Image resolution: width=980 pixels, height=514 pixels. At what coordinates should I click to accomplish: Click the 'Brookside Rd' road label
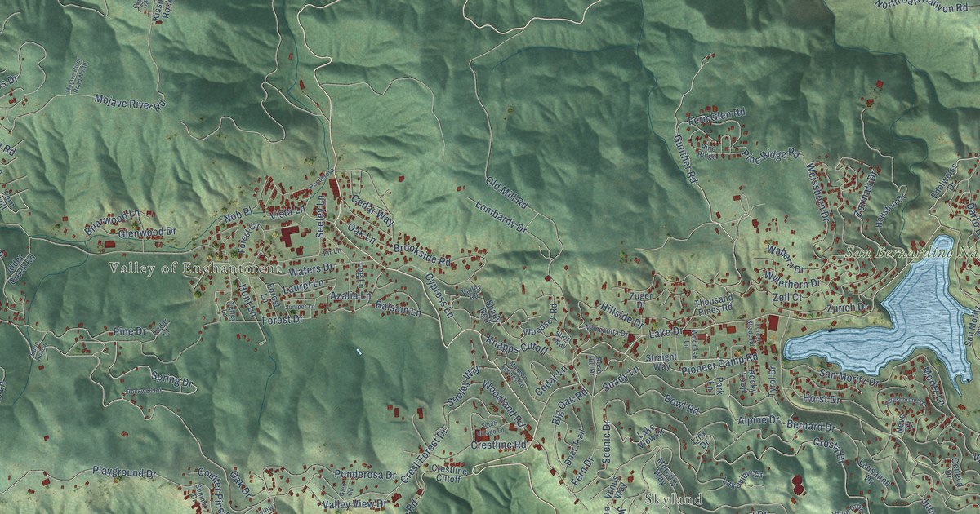tap(422, 254)
